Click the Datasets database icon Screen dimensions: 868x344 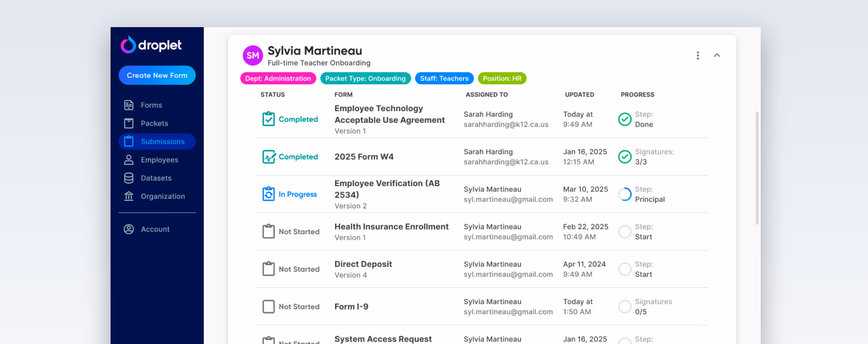coord(129,178)
